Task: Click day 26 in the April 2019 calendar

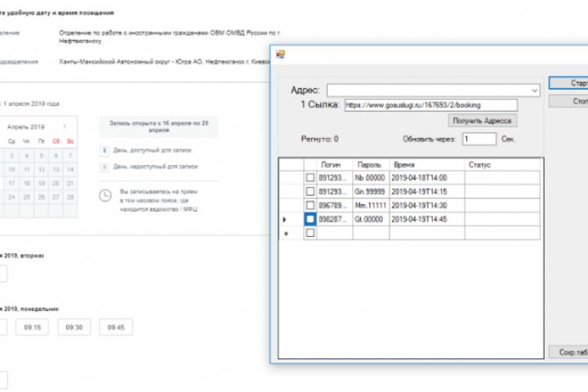Action: point(42,197)
